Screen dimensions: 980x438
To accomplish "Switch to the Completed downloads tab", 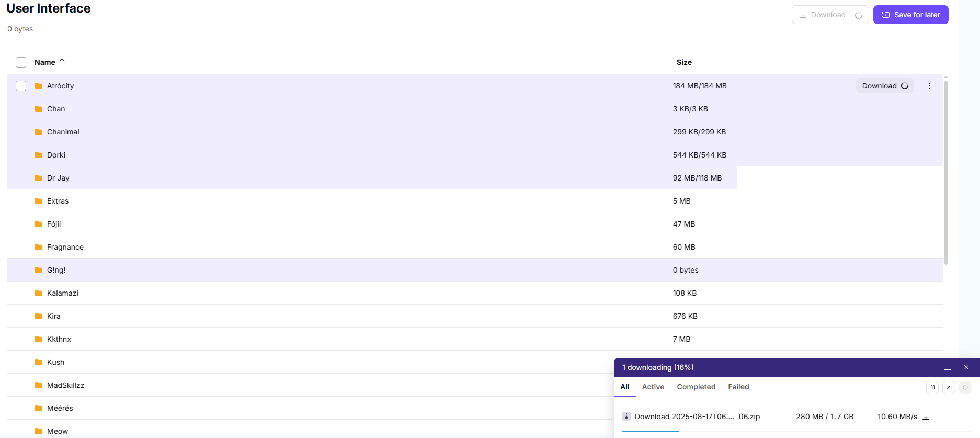I will click(x=696, y=387).
